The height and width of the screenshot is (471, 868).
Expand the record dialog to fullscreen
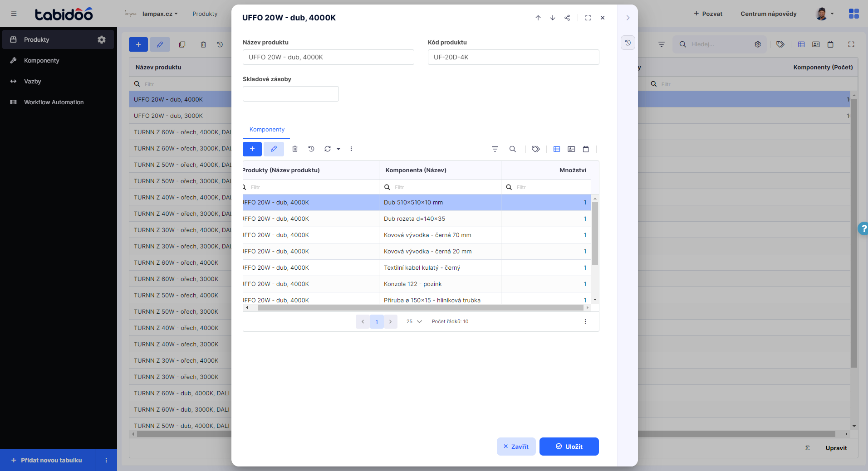tap(588, 18)
